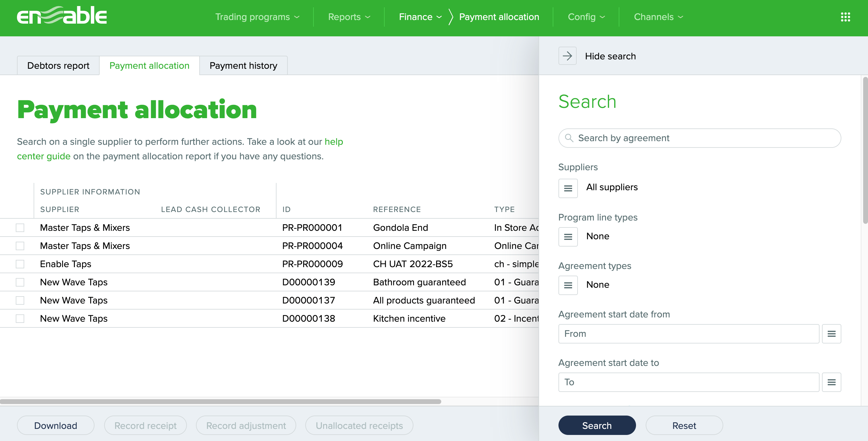The width and height of the screenshot is (868, 441).
Task: Click the magnifier icon in agreement search
Action: [x=569, y=138]
